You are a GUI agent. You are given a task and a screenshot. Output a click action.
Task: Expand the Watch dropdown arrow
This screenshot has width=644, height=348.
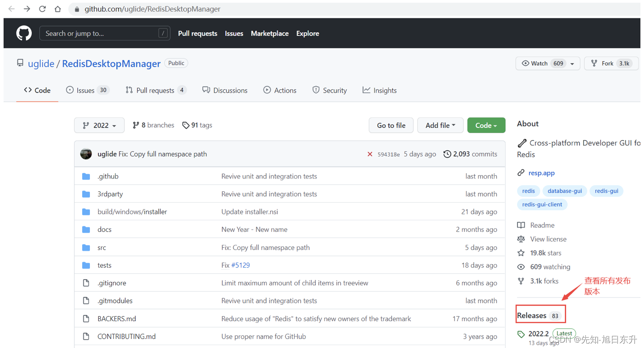pyautogui.click(x=572, y=64)
